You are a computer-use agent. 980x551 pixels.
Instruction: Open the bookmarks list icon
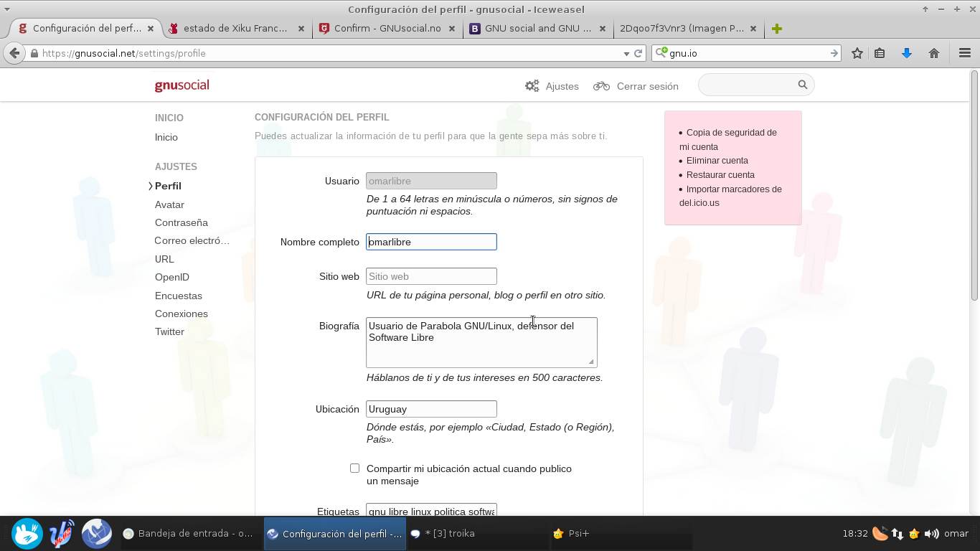tap(880, 53)
